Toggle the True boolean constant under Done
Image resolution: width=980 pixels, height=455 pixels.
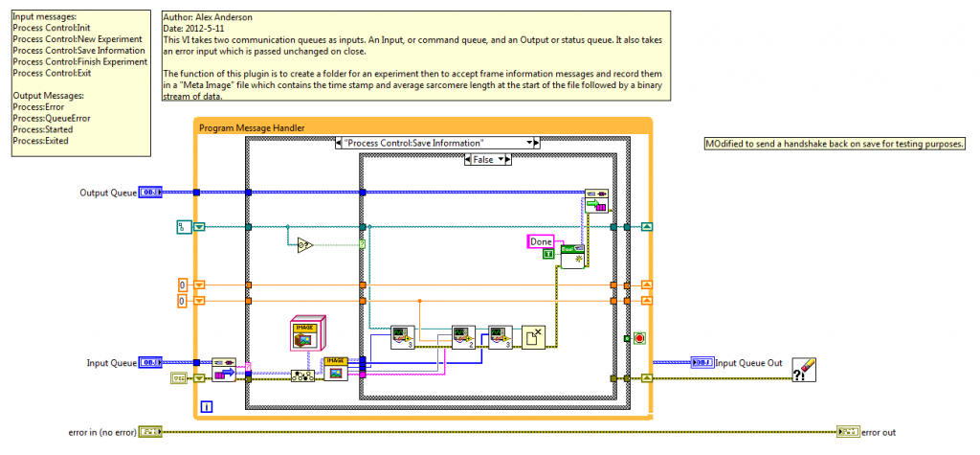click(548, 255)
